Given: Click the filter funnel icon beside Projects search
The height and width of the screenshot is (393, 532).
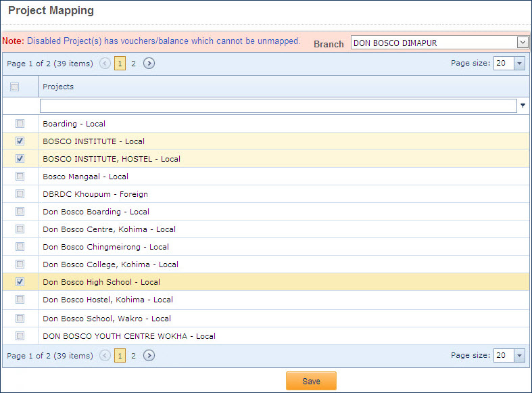Looking at the screenshot, I should pyautogui.click(x=523, y=106).
